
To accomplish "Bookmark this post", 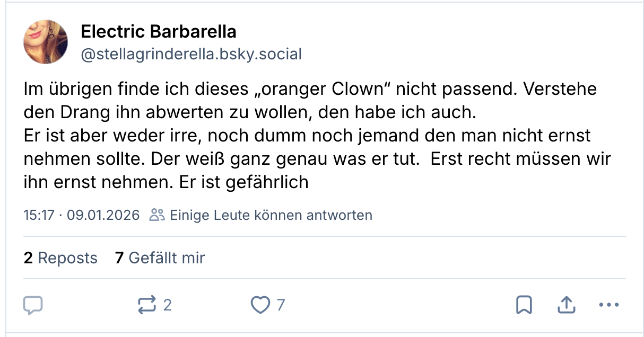I will click(x=524, y=305).
